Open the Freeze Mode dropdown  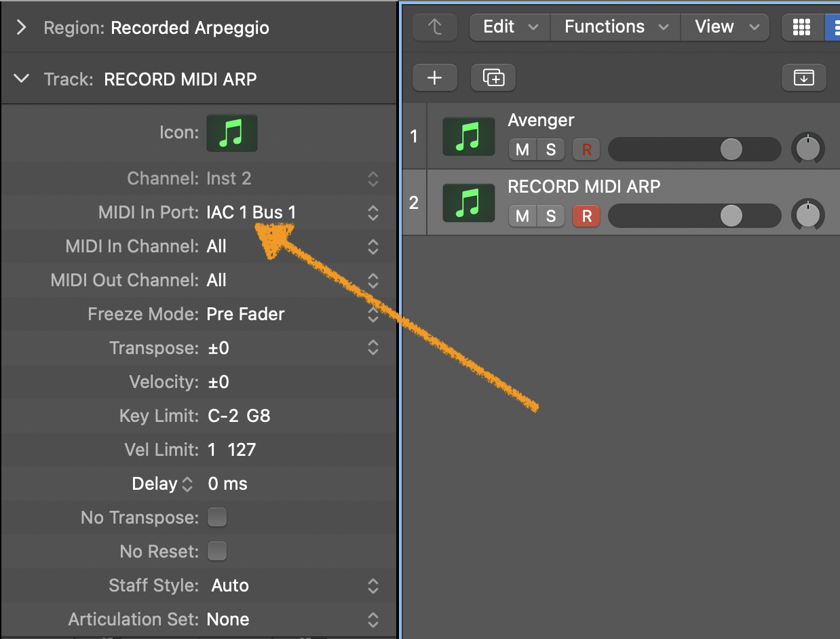pyautogui.click(x=373, y=314)
